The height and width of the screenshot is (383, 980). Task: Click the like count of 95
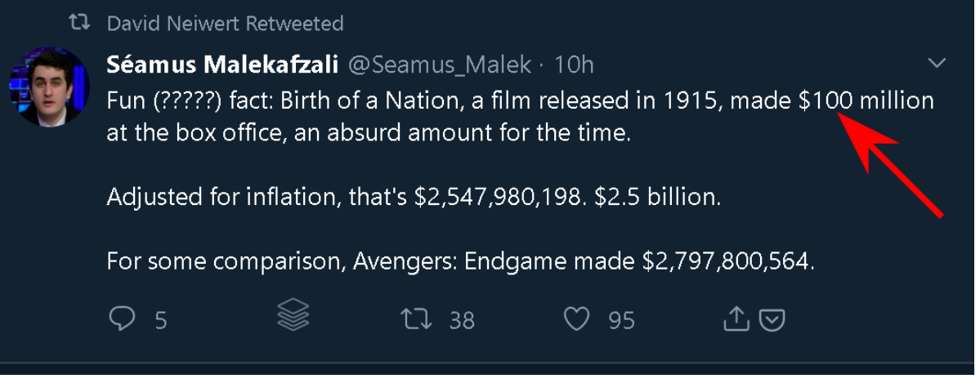(622, 320)
